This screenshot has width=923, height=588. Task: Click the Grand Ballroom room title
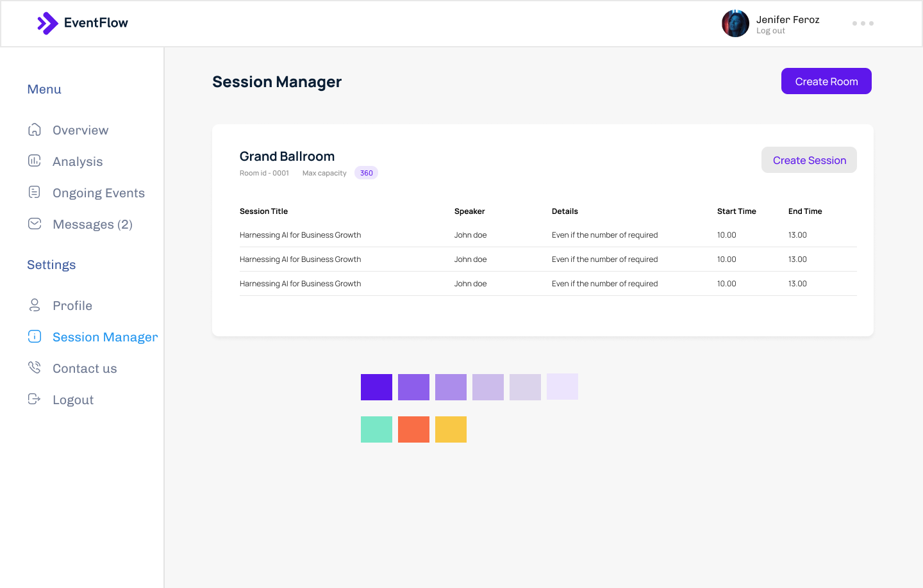click(287, 156)
